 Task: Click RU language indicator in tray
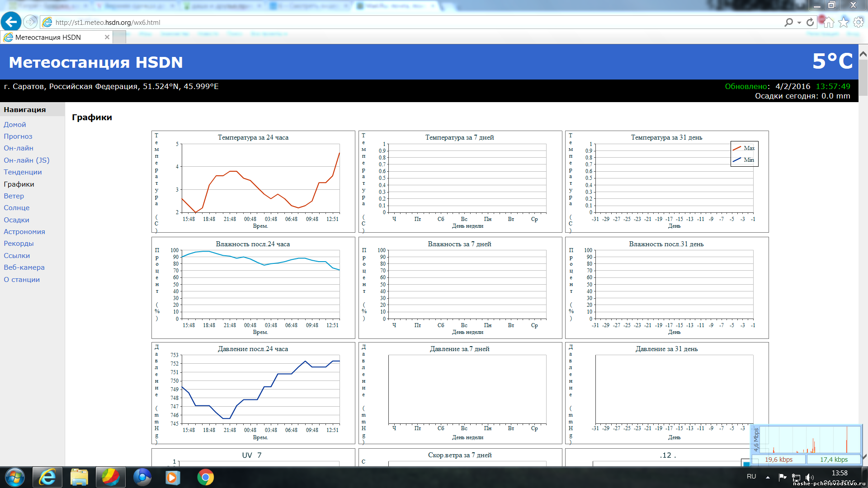click(x=751, y=476)
